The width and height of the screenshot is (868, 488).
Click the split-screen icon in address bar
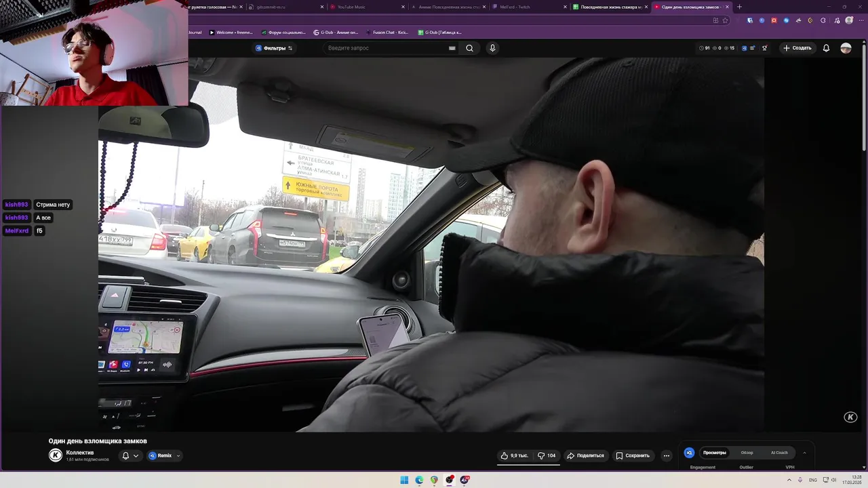tap(715, 20)
